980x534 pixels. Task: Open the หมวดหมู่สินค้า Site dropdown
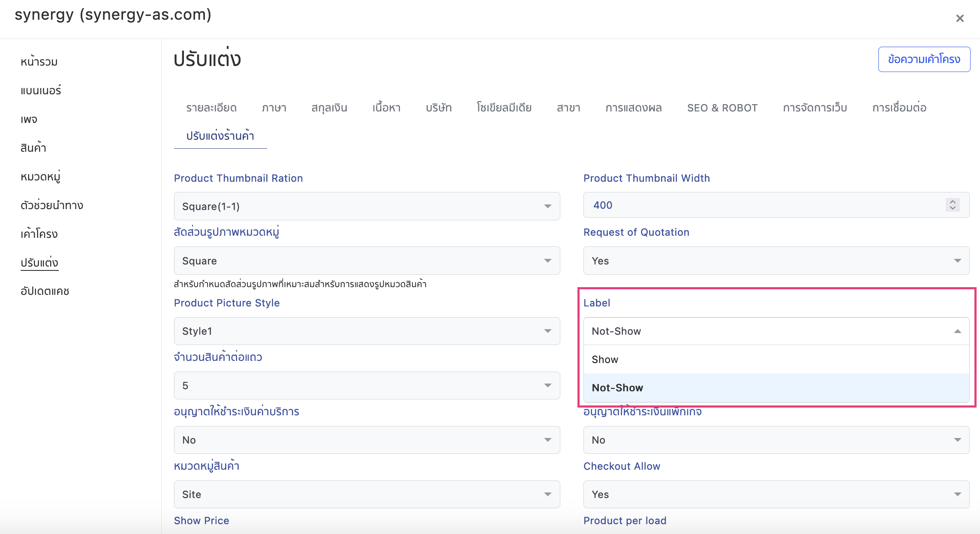point(367,494)
